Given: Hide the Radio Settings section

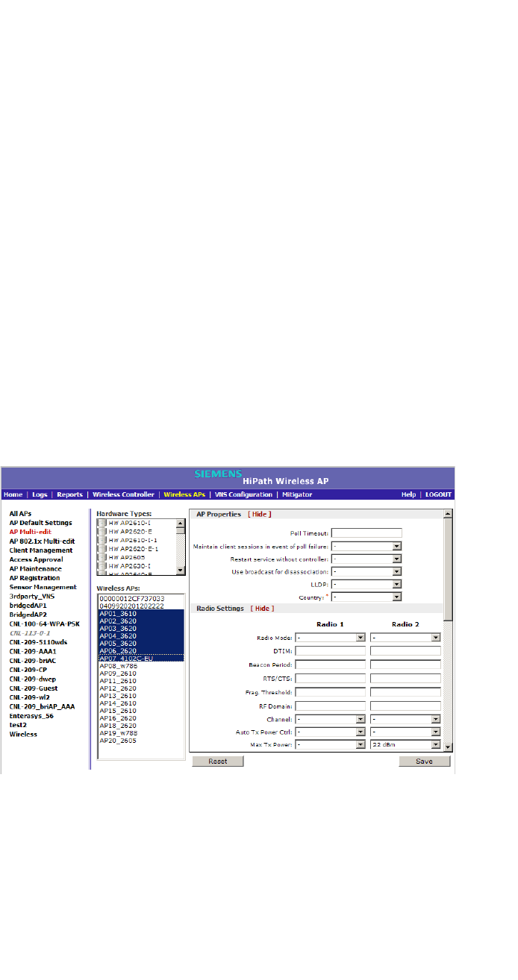Looking at the screenshot, I should 262,609.
